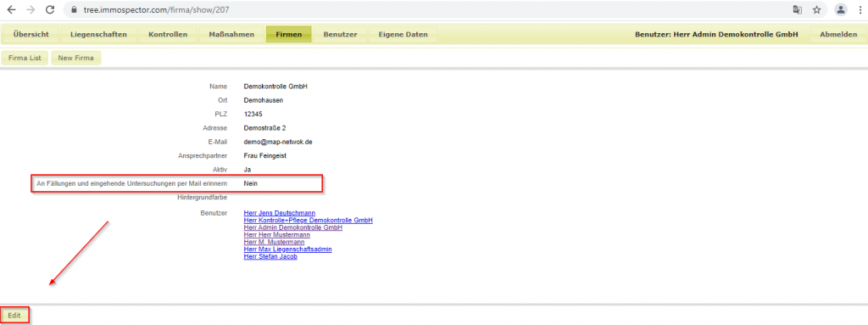Image resolution: width=868 pixels, height=325 pixels.
Task: Click the PLZ value 12345
Action: point(253,115)
